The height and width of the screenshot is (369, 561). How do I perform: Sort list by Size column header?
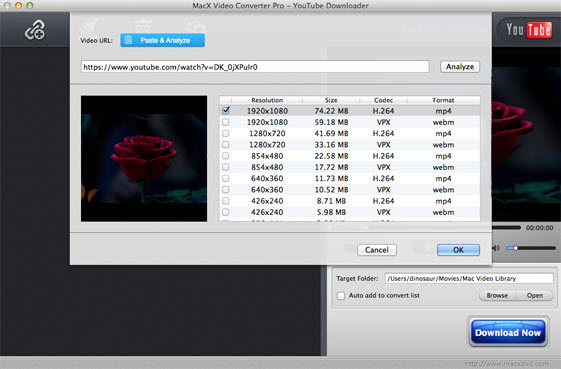click(x=331, y=100)
